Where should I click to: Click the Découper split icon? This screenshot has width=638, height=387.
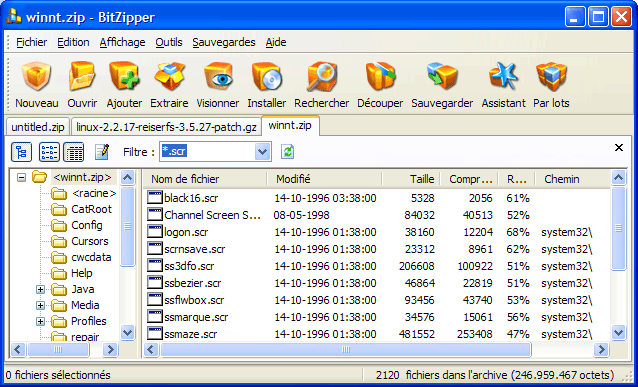[x=380, y=76]
